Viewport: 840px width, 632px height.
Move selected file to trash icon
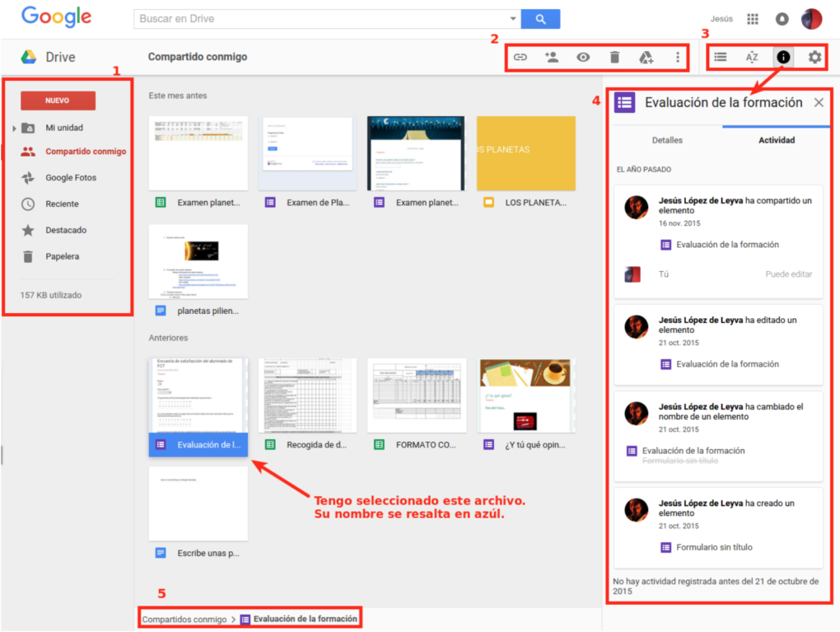click(614, 57)
